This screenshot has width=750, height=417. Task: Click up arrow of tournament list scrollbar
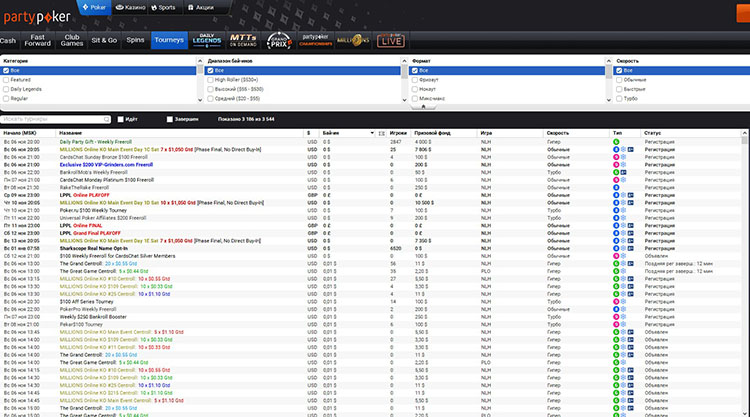click(744, 133)
